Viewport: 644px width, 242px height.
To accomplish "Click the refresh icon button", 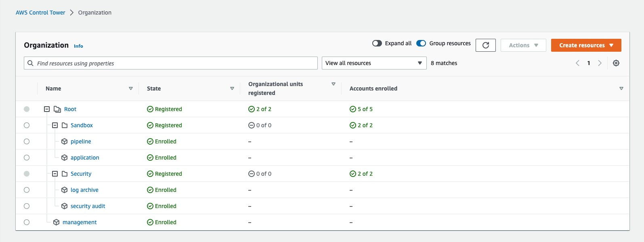I will (x=485, y=45).
